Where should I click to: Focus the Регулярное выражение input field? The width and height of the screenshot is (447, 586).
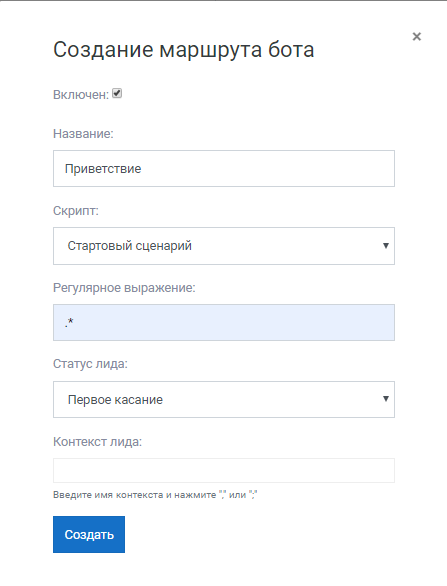pyautogui.click(x=224, y=323)
